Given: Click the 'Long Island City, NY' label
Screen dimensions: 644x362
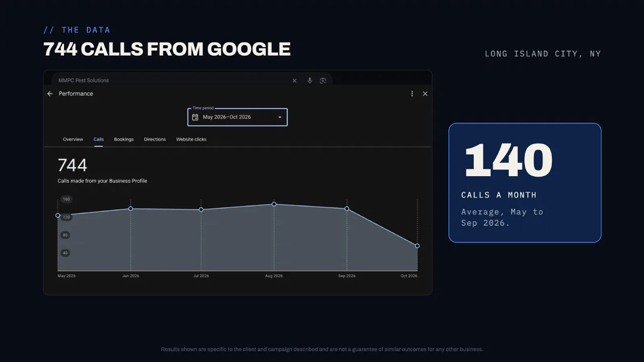Looking at the screenshot, I should point(543,54).
